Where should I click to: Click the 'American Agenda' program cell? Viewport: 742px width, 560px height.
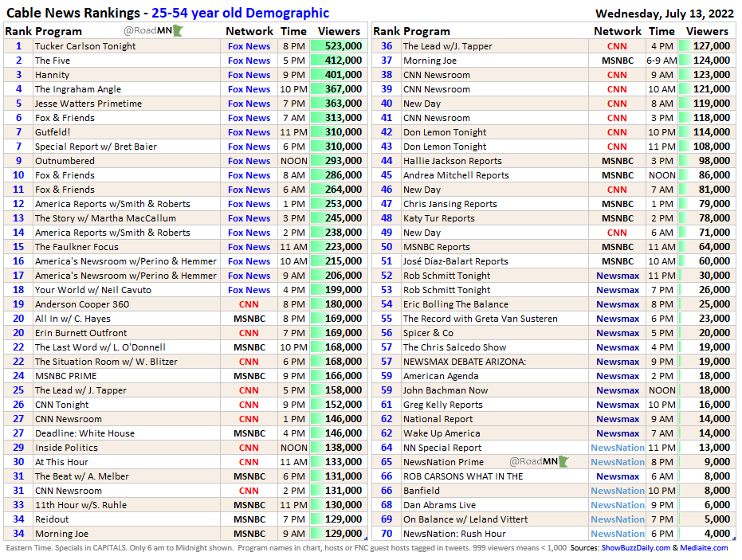[x=495, y=376]
